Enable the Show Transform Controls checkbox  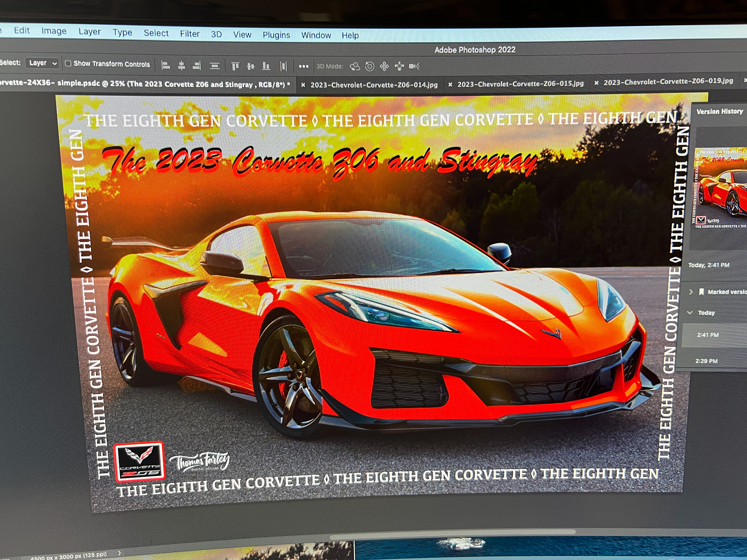[x=68, y=63]
